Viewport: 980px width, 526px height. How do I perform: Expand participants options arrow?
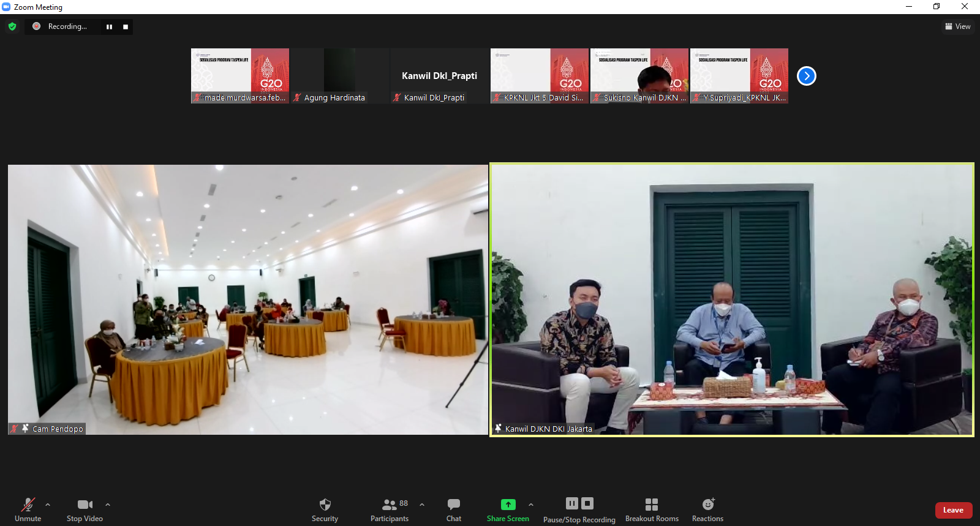[x=422, y=505]
